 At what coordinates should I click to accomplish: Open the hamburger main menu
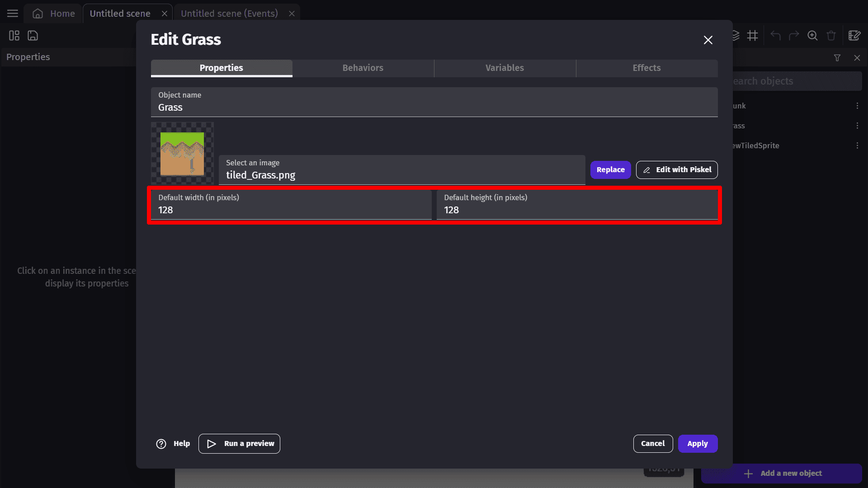coord(13,14)
